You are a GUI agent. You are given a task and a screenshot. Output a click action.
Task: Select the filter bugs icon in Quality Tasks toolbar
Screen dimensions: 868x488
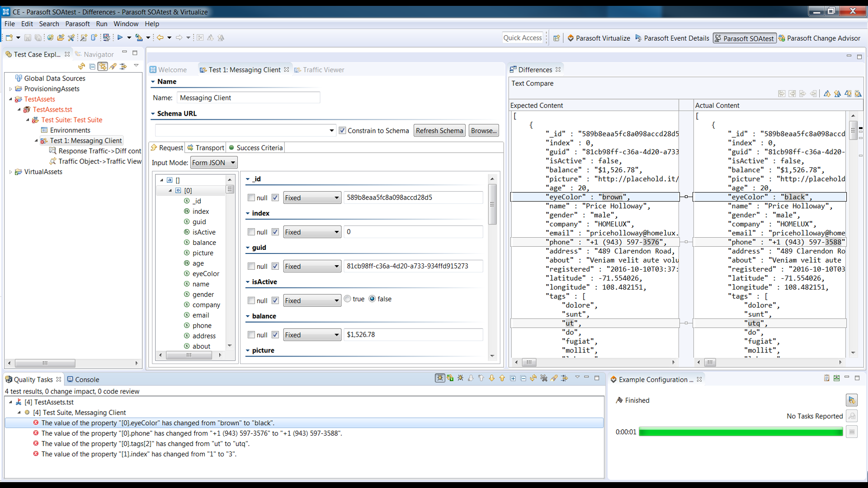(440, 378)
